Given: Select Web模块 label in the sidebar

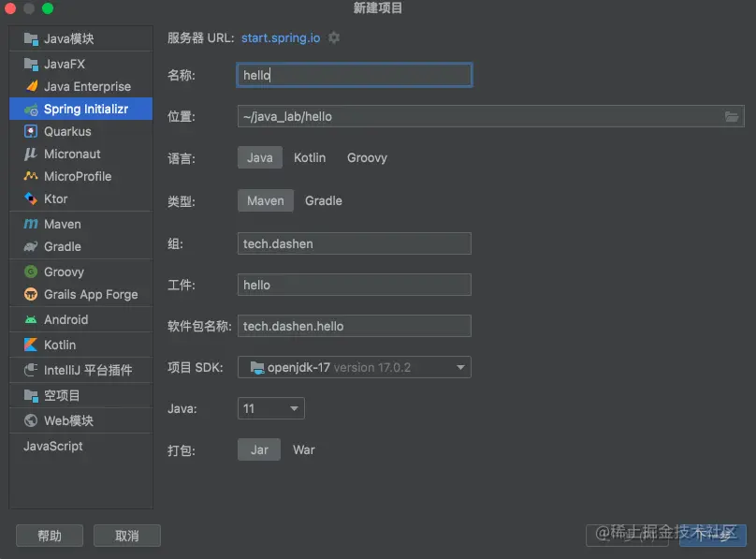Looking at the screenshot, I should 68,420.
